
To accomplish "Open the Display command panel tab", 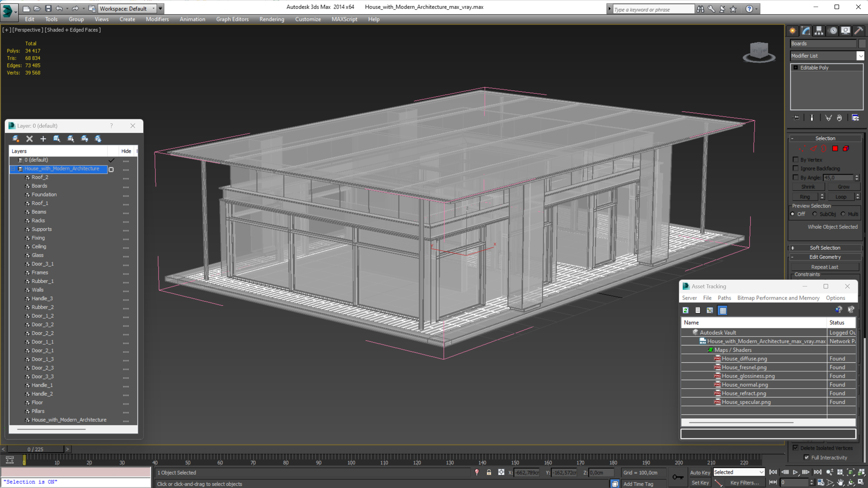I will (x=845, y=31).
